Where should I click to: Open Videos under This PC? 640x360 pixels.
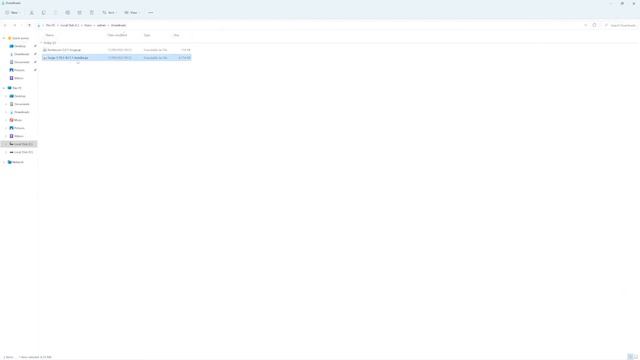18,136
